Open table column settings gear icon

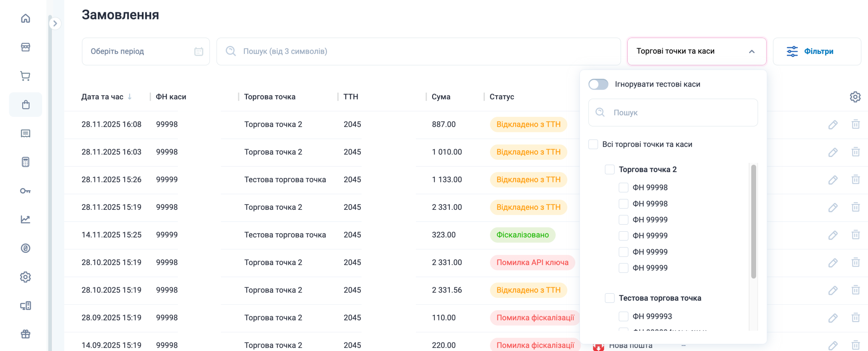click(855, 97)
